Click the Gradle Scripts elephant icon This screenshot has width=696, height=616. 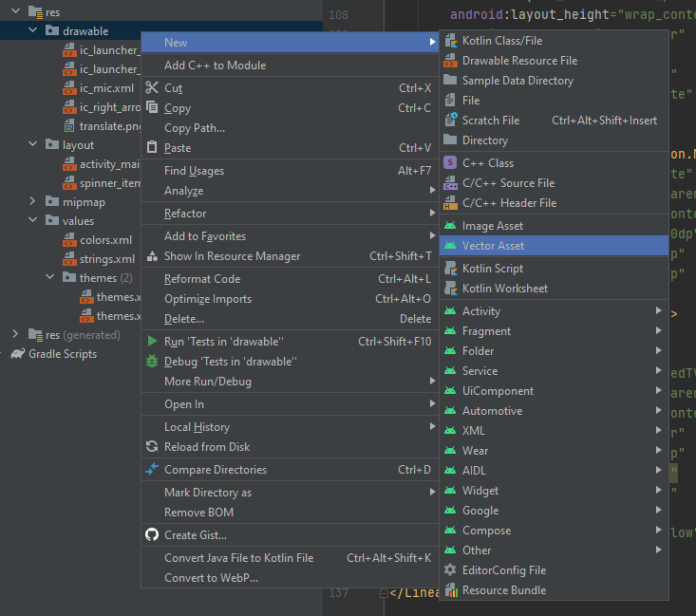(18, 354)
